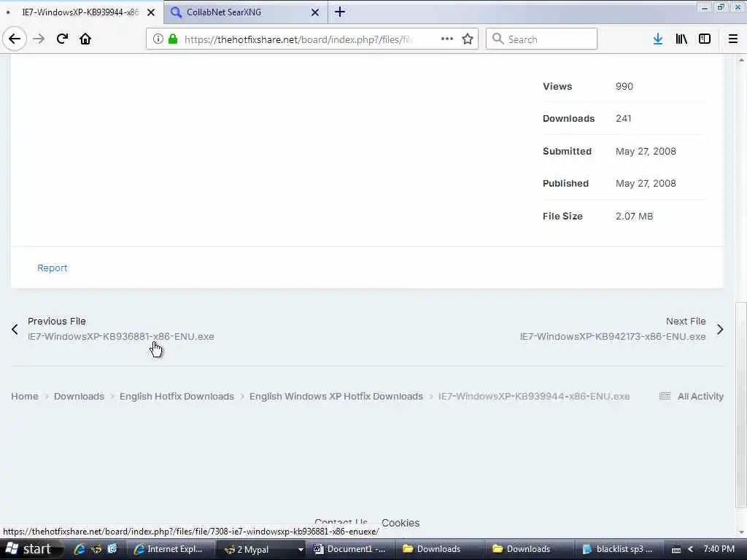
Task: Click the Windows start button
Action: (31, 549)
